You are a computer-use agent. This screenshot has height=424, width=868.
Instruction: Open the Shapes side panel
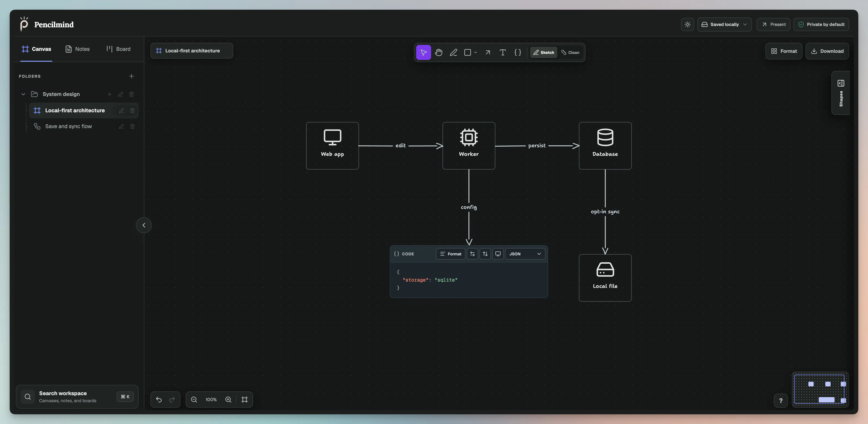pyautogui.click(x=841, y=93)
